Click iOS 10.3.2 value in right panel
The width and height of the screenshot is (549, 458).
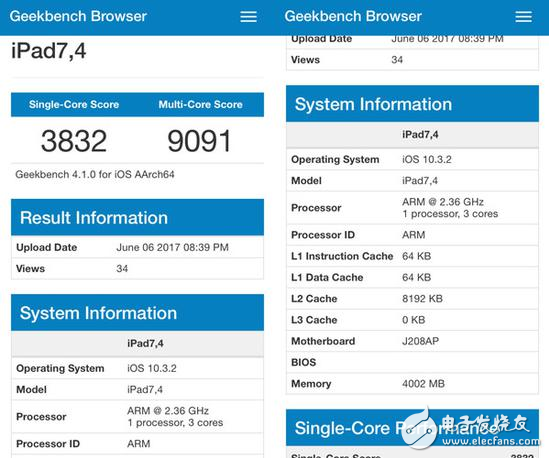tap(426, 160)
